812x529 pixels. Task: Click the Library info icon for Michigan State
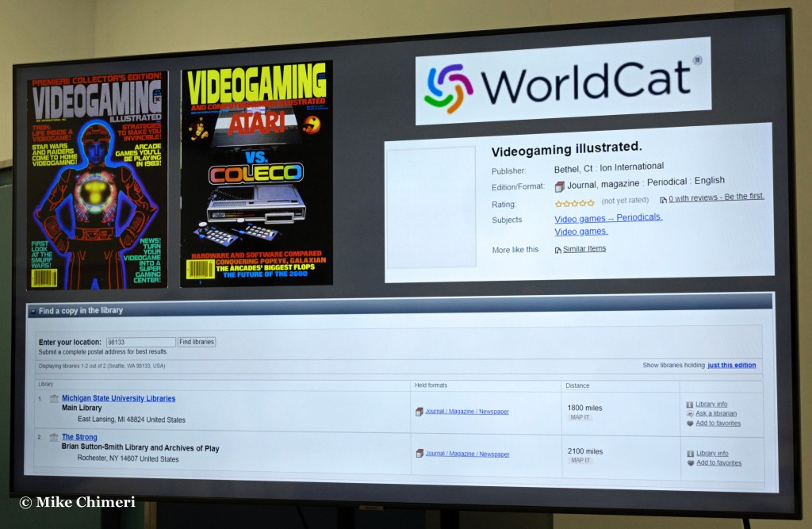point(690,404)
